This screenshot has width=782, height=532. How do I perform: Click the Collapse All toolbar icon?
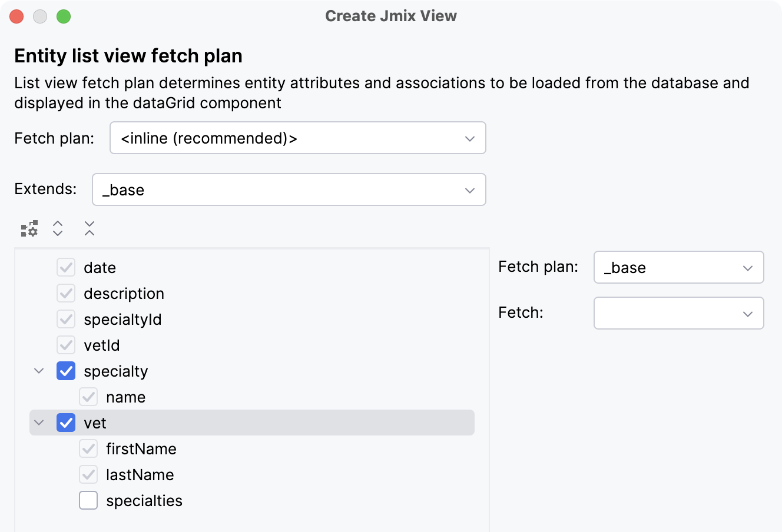89,229
